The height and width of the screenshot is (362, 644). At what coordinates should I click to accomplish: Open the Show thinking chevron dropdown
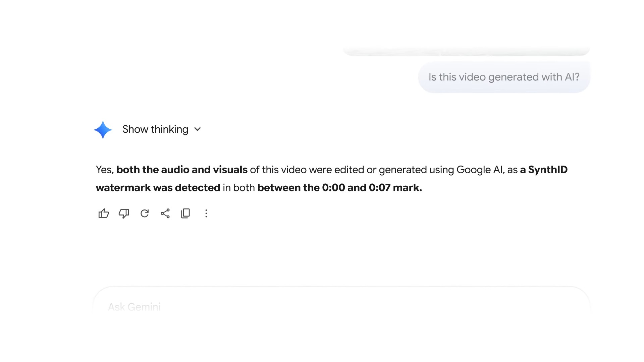tap(197, 129)
